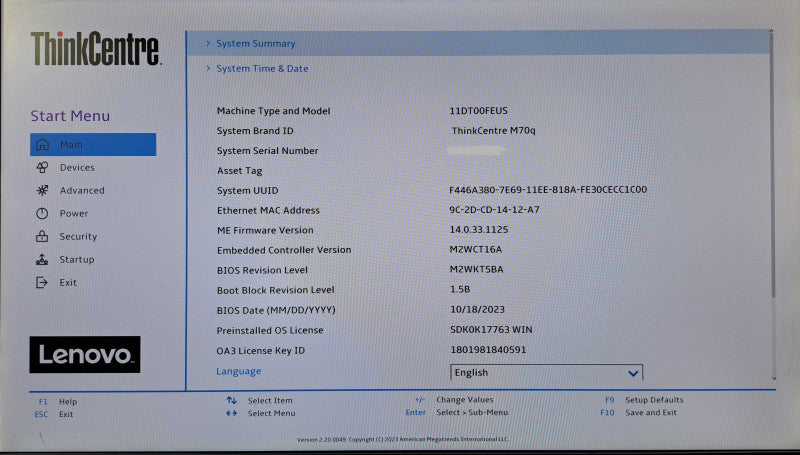
Task: Click the BIOS Revision value M2WKT5BA
Action: tap(476, 269)
